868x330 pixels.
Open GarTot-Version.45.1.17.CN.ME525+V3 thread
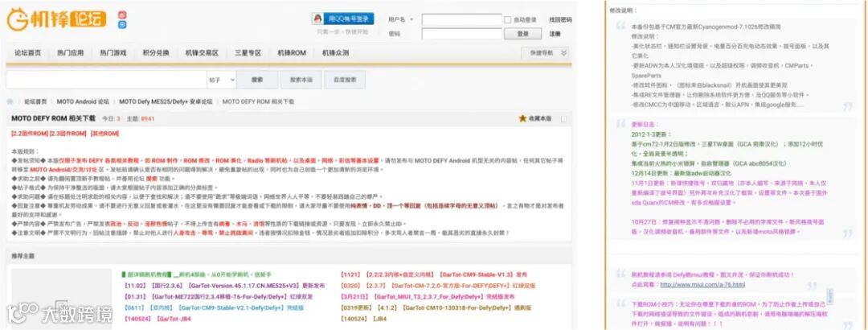[225, 286]
